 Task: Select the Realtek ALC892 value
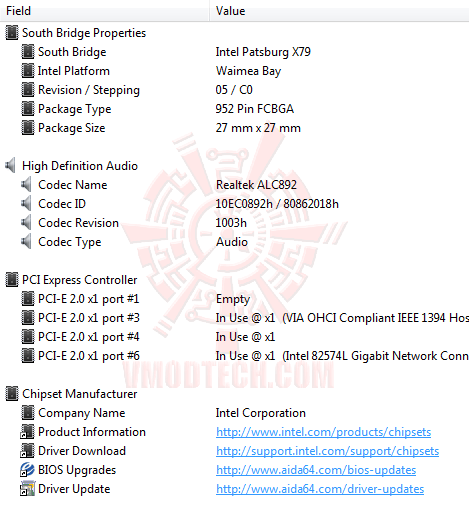tap(256, 185)
